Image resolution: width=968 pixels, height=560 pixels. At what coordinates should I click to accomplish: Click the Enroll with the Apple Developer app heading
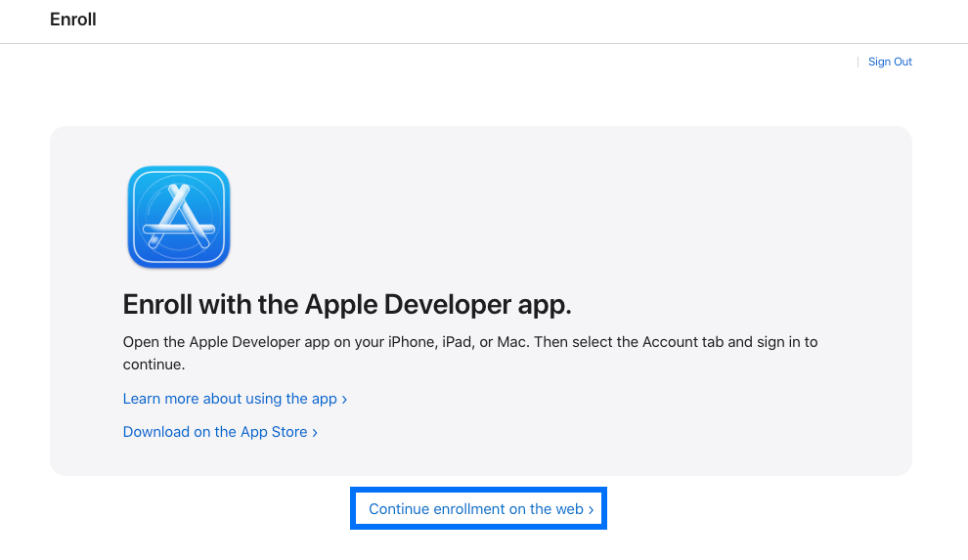(347, 304)
